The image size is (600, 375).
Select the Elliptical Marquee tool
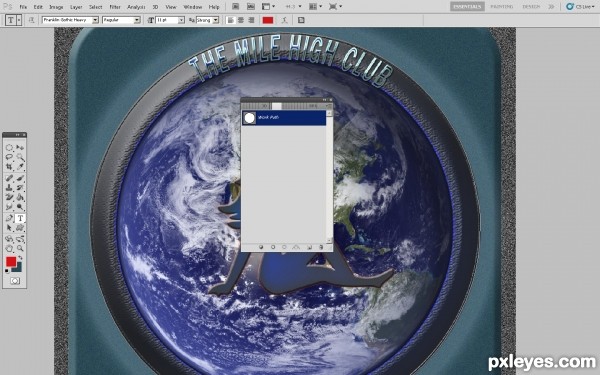[9, 148]
